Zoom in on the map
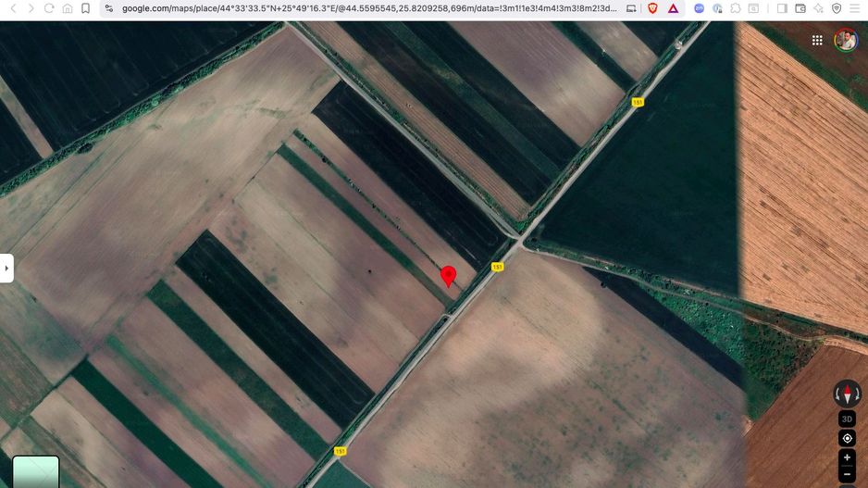Viewport: 868px width, 488px height. coord(847,457)
